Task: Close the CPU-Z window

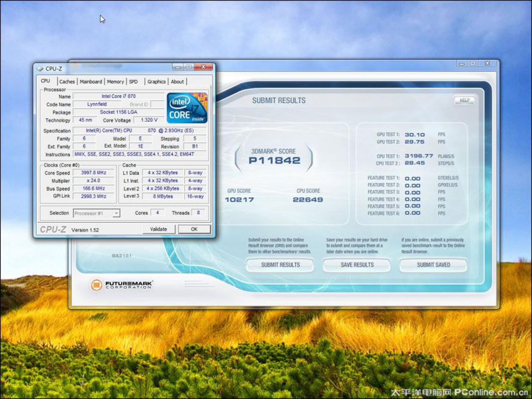Action: pos(204,67)
